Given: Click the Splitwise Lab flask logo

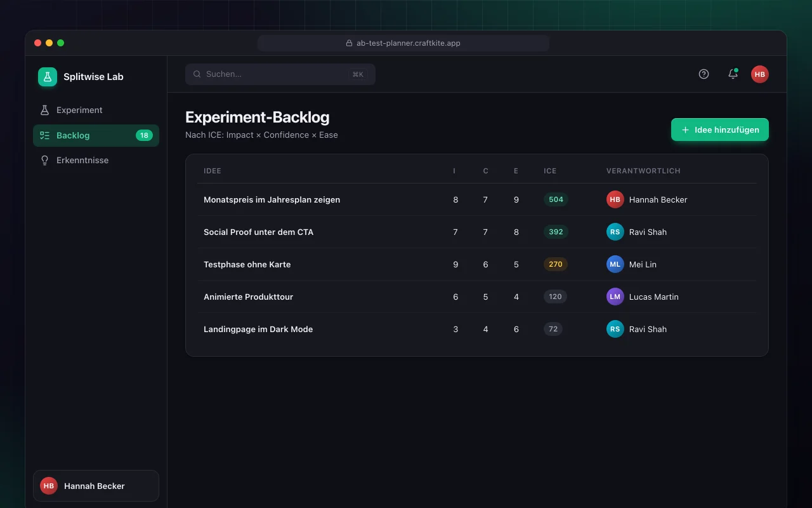Looking at the screenshot, I should click(48, 77).
